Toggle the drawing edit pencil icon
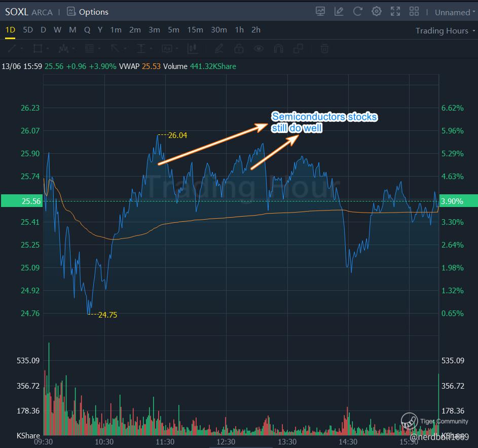This screenshot has height=448, width=478. pos(339,12)
